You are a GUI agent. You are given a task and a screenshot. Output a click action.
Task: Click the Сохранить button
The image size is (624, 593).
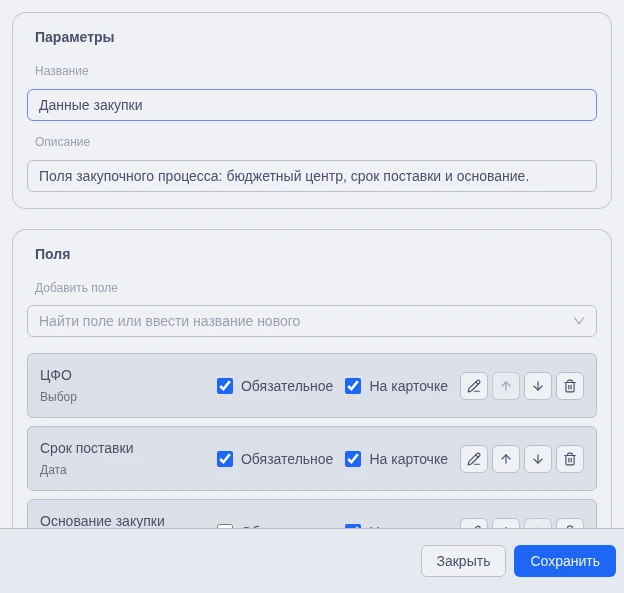click(x=565, y=561)
